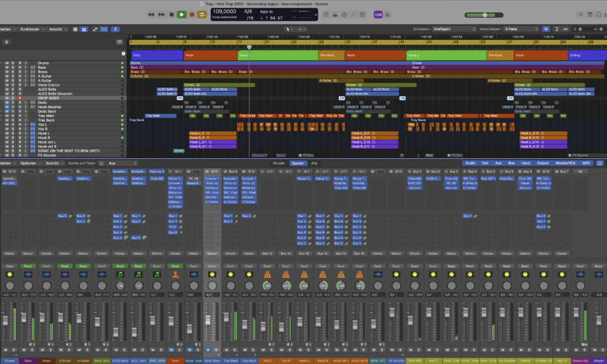Screen dimensions: 607x364
Task: Open the pointer tool menu
Action: [x=289, y=30]
